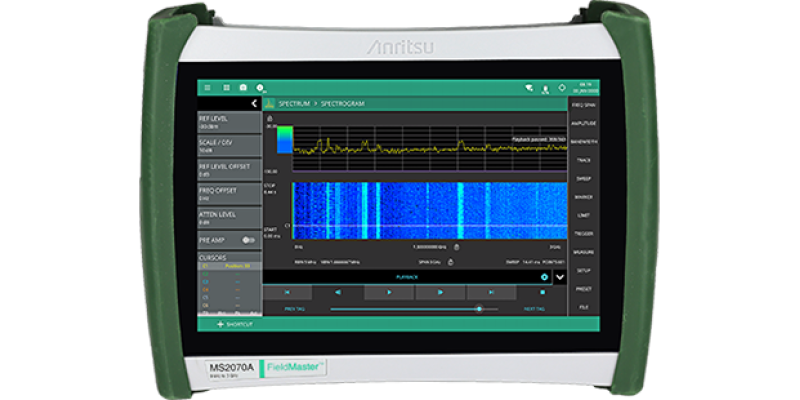Edit the FREQ OFFSET setting
The width and height of the screenshot is (800, 400).
click(x=230, y=194)
